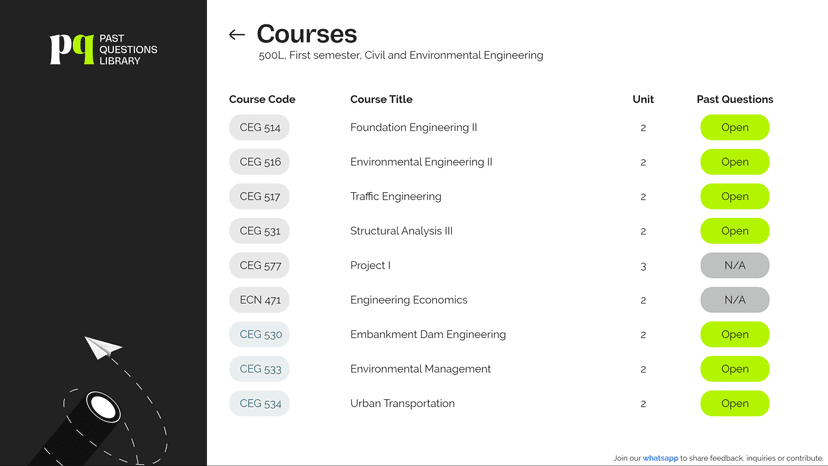Select the CEG 516 course code chip
828x466 pixels.
[259, 162]
